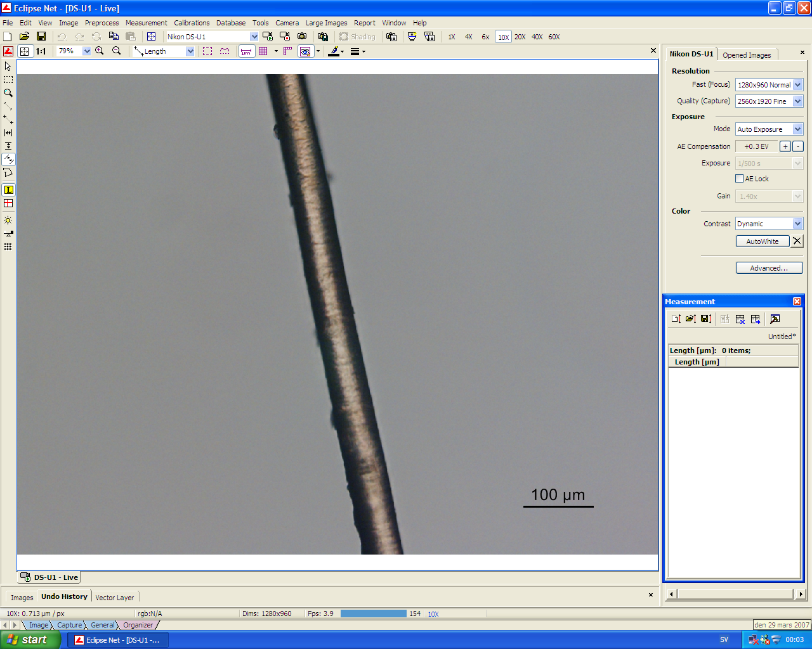Select the pointer arrow tool in left toolbar

[x=8, y=66]
